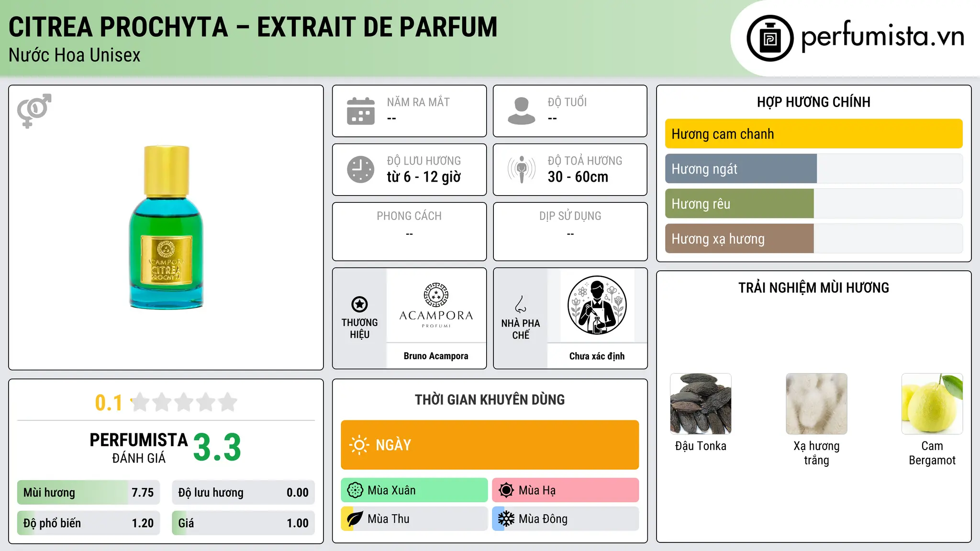Click the 'PHONG CÁCH' heading

[409, 216]
